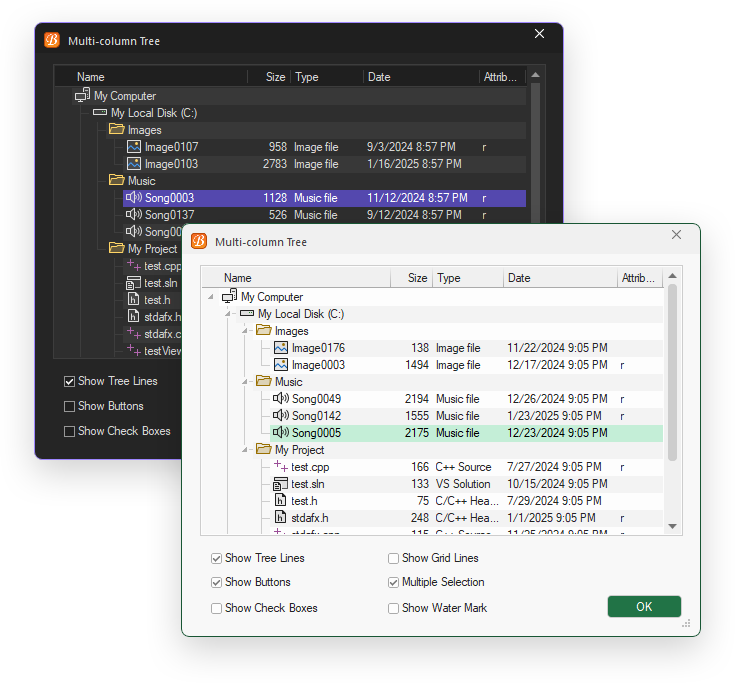The width and height of the screenshot is (735, 683).
Task: Click the test.sln solution icon in dark window
Action: [x=134, y=283]
